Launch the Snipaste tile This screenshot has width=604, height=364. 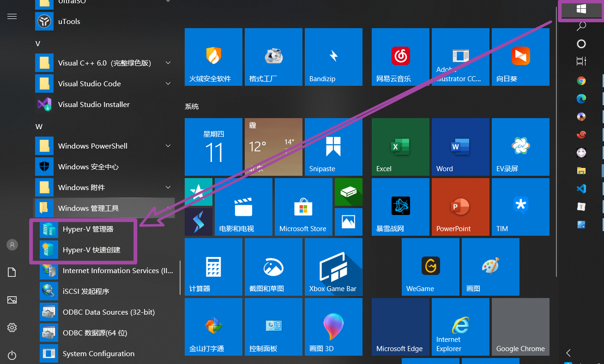(x=333, y=147)
